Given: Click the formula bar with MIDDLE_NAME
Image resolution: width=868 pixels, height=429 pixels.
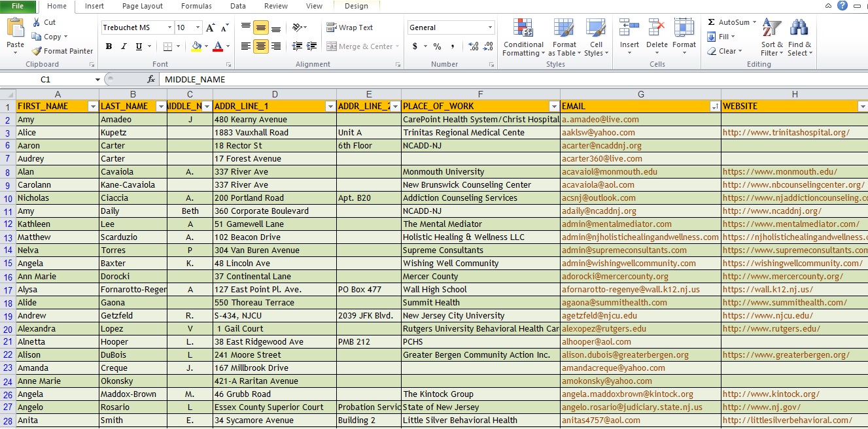Looking at the screenshot, I should [513, 79].
